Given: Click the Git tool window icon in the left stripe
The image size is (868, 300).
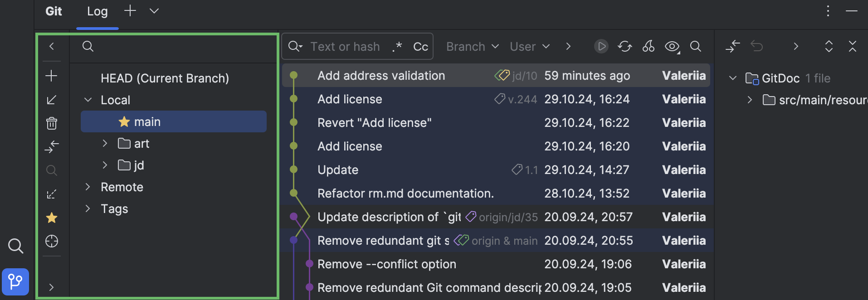Looking at the screenshot, I should coord(15,281).
